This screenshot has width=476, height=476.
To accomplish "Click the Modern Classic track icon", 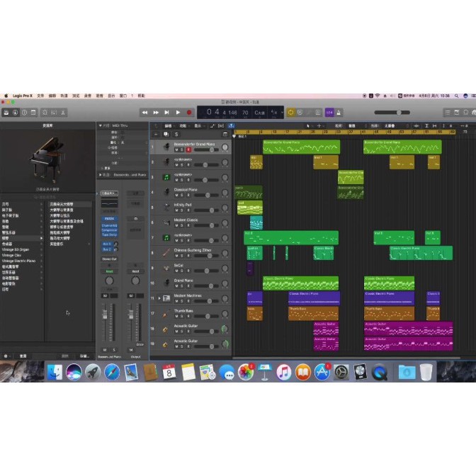I will (166, 223).
